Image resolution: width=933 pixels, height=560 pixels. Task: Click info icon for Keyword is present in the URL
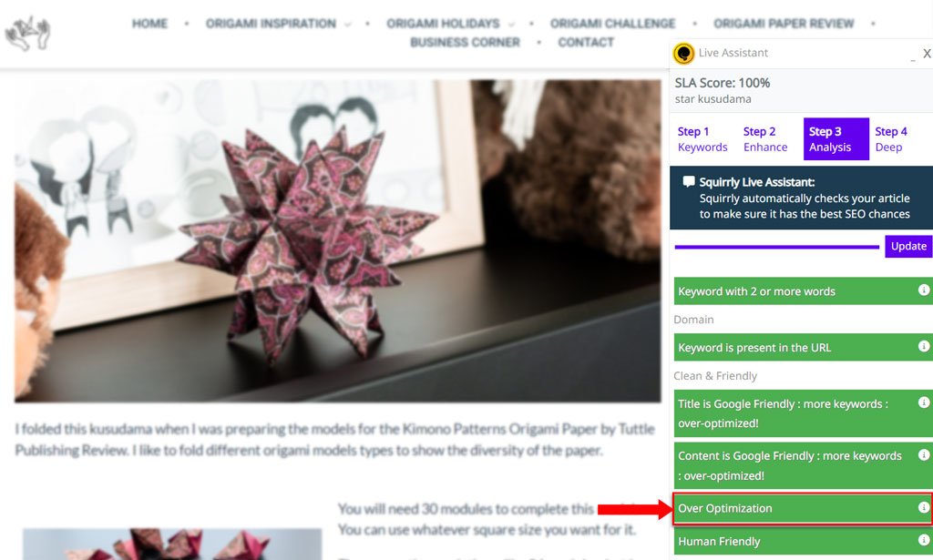coord(924,346)
